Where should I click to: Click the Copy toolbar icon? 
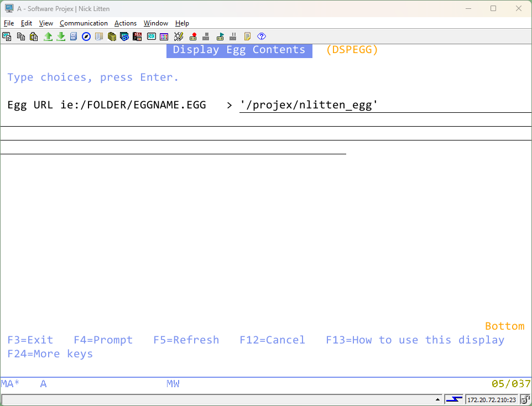point(21,37)
